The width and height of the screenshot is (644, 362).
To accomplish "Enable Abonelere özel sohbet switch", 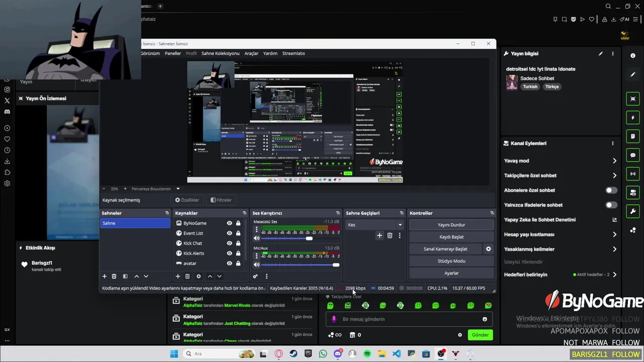I will click(611, 190).
